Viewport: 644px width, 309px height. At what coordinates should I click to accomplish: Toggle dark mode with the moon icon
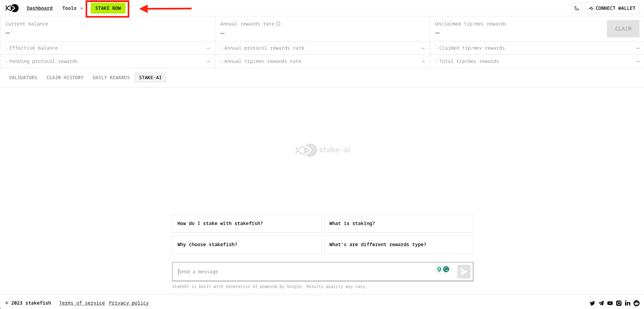577,8
